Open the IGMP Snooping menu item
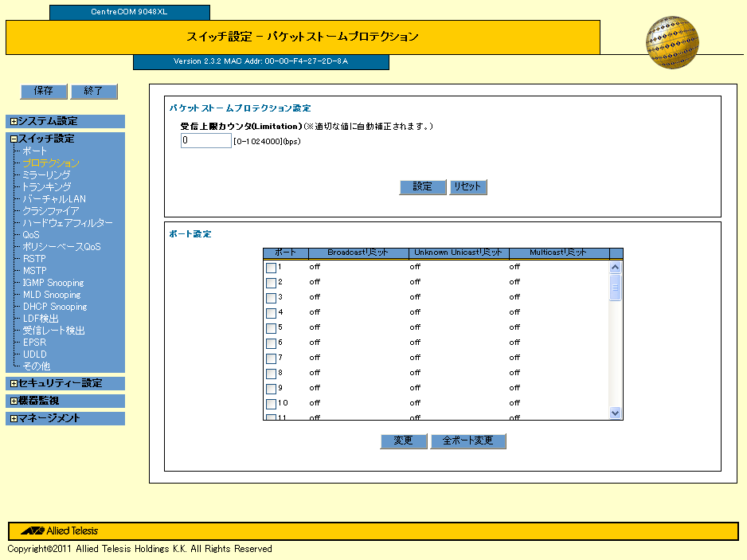 pyautogui.click(x=53, y=283)
